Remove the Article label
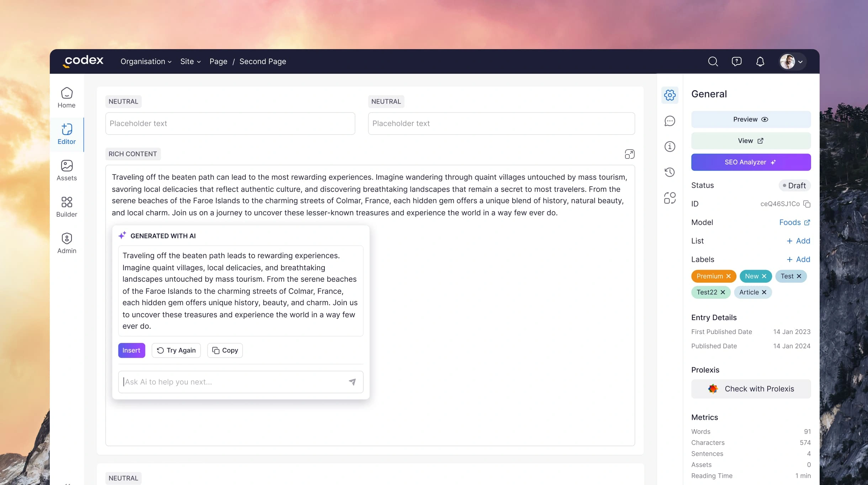Screen dimensions: 868x485 pos(764,292)
